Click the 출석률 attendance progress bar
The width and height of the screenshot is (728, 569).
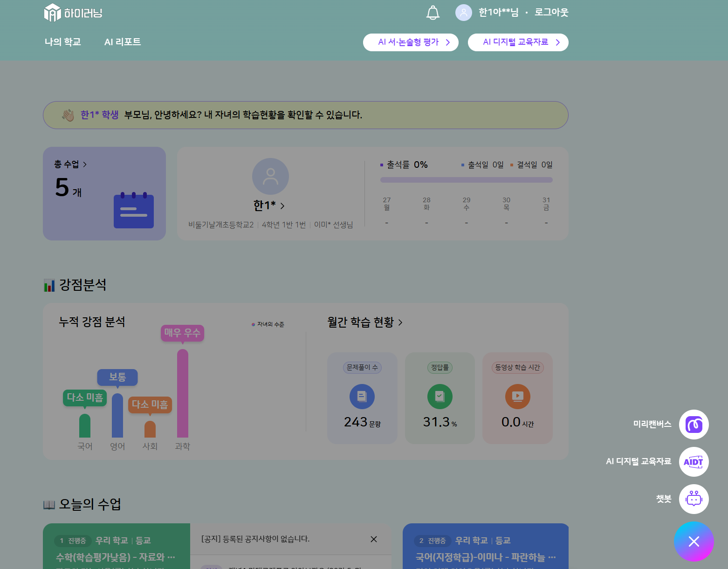[x=466, y=180]
